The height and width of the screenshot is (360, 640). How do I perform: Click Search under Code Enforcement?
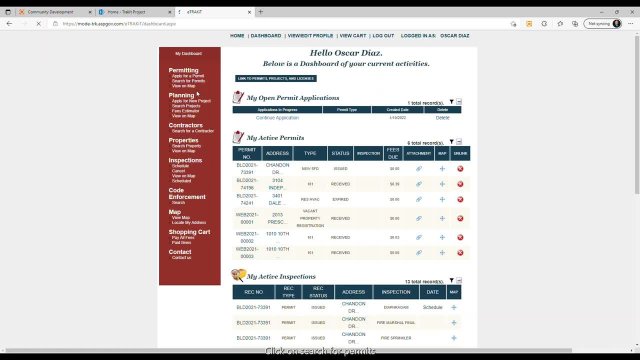tap(178, 202)
